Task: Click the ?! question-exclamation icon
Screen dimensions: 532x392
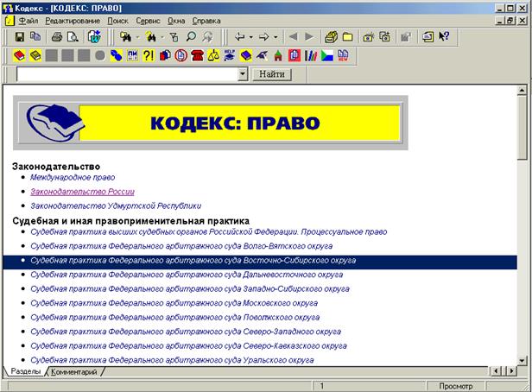Action: click(149, 55)
